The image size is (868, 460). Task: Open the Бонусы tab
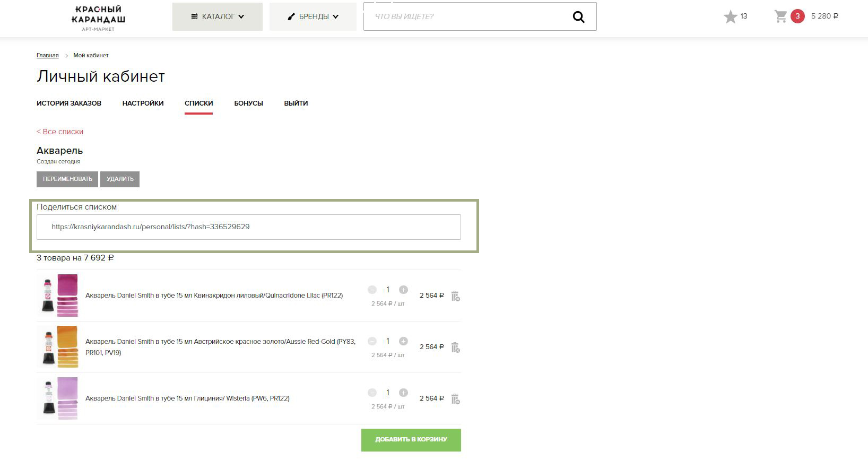point(248,103)
